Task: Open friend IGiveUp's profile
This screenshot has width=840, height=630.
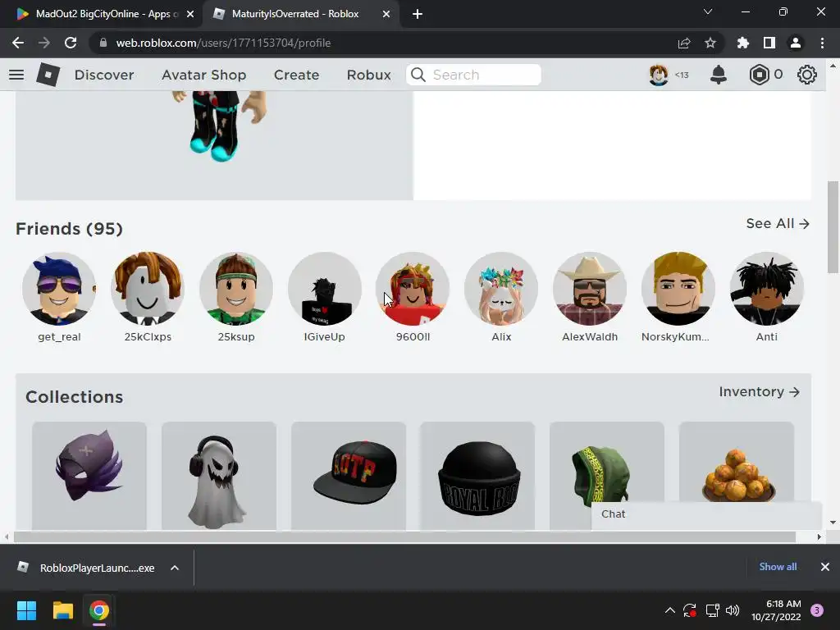Action: point(325,297)
